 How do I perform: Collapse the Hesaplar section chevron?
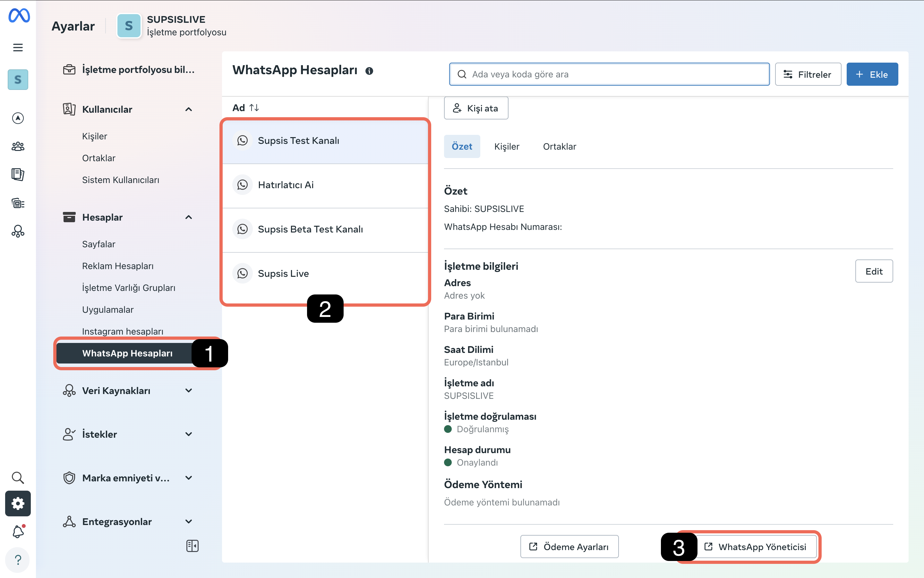[189, 217]
